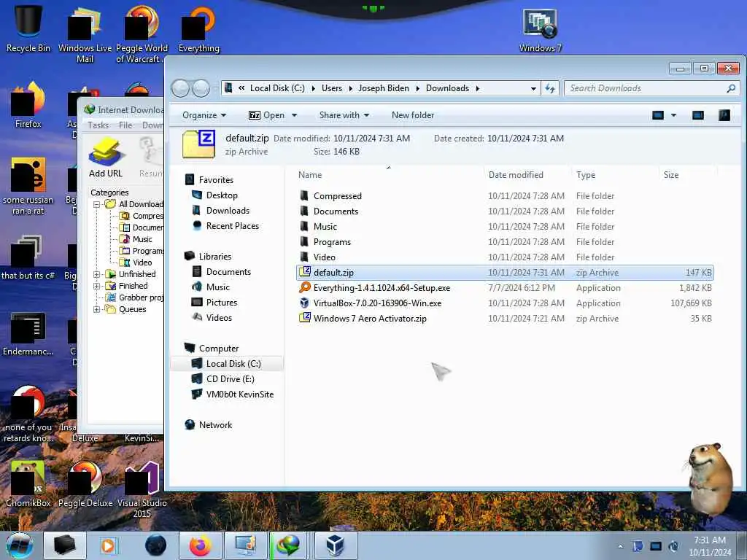Open the ChomikBox desktop icon
The image size is (747, 560).
[x=28, y=484]
